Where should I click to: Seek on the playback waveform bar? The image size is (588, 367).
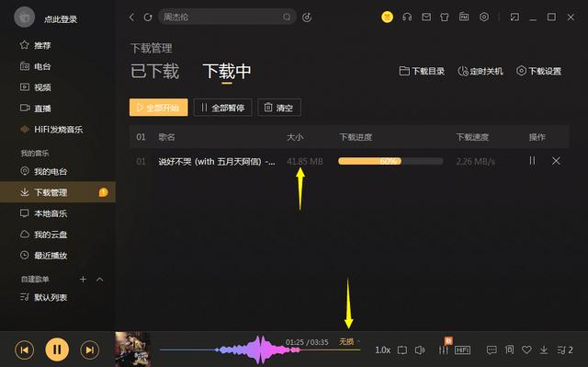[x=259, y=350]
